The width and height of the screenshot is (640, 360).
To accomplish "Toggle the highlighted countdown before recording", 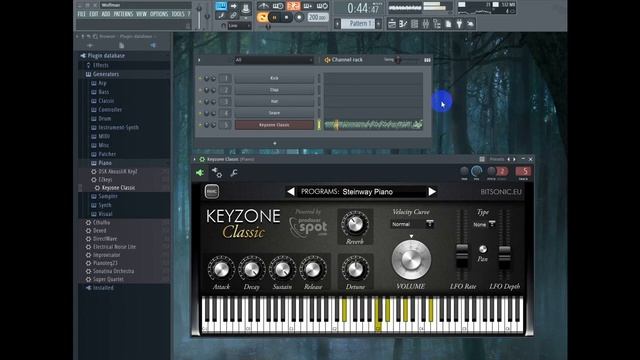I will point(293,6).
